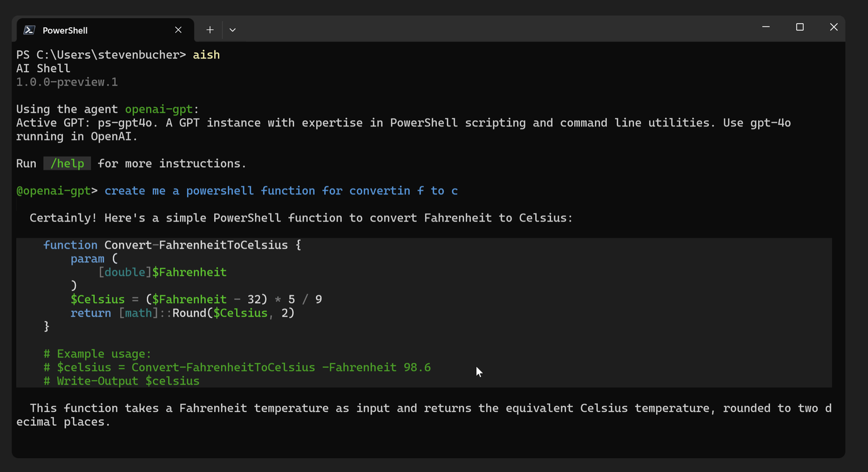Click the highlighted /help command
The height and width of the screenshot is (472, 868).
[67, 164]
